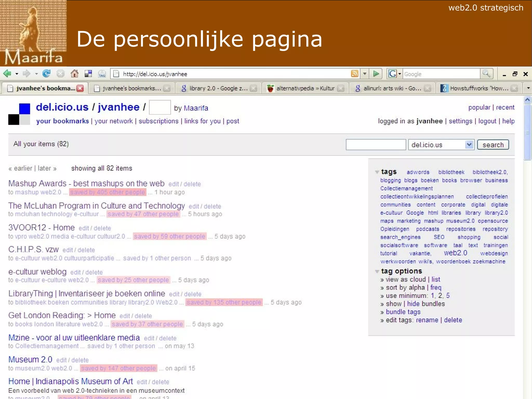The image size is (532, 399).
Task: Collapse the tags section triangle
Action: click(x=377, y=172)
